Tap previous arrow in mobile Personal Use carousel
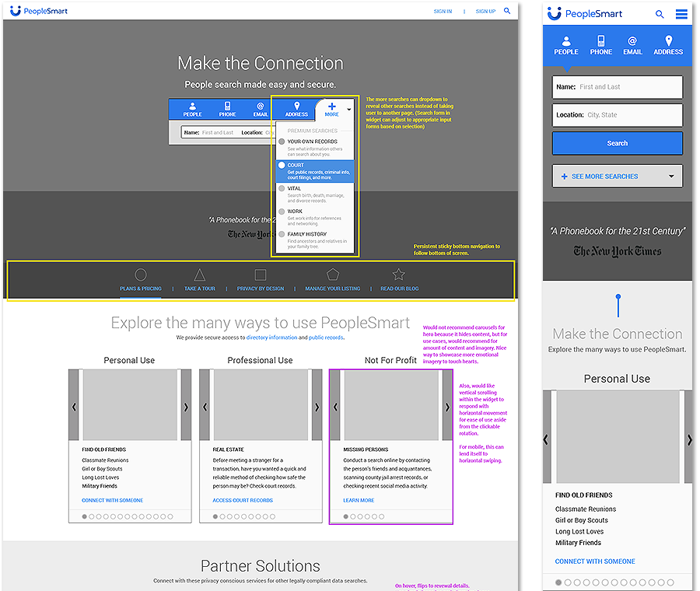Image resolution: width=700 pixels, height=591 pixels. point(547,439)
